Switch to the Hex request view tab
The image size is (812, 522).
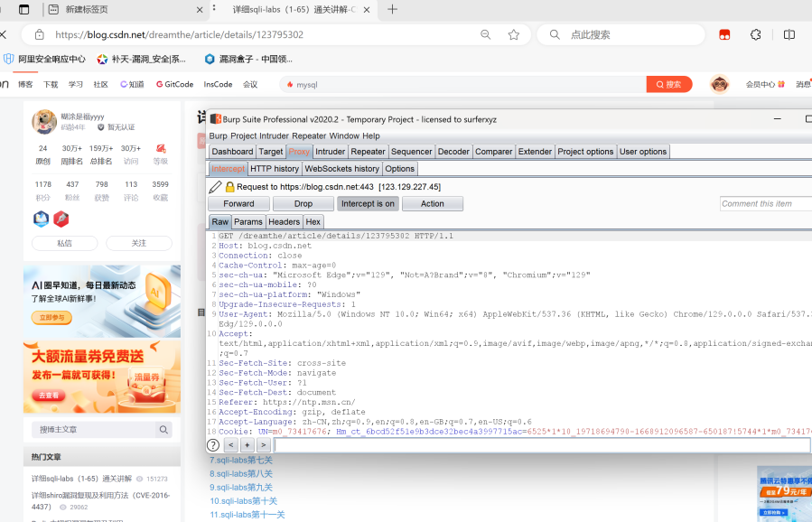(313, 221)
